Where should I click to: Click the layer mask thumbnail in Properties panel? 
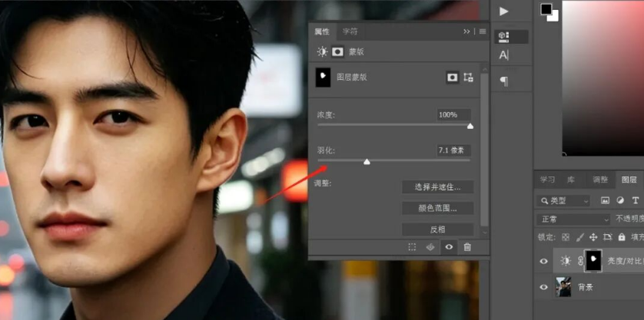pos(323,78)
